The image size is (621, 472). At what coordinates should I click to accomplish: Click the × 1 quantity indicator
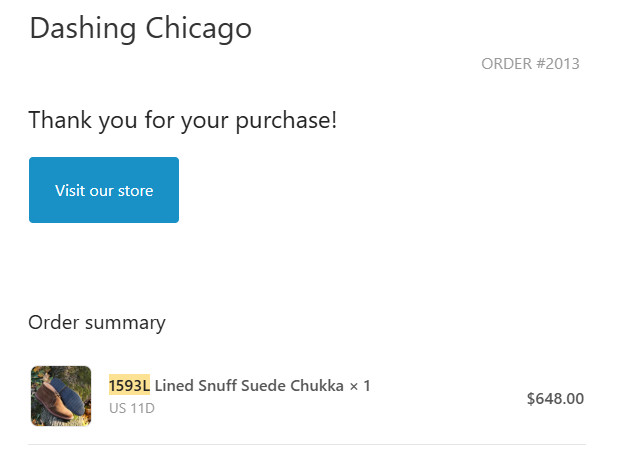(360, 386)
